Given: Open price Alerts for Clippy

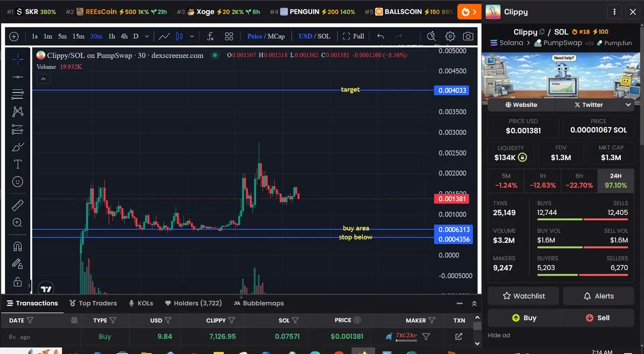Looking at the screenshot, I should coord(598,296).
